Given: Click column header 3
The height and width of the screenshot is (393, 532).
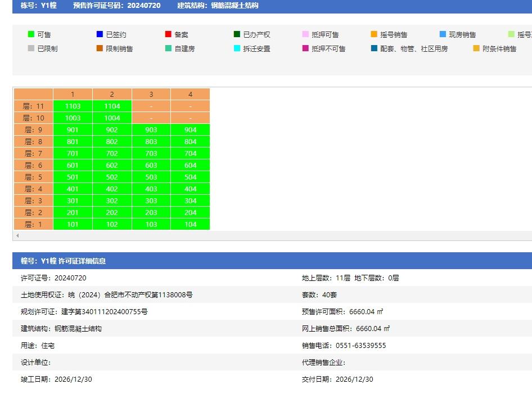Looking at the screenshot, I should click(151, 94).
